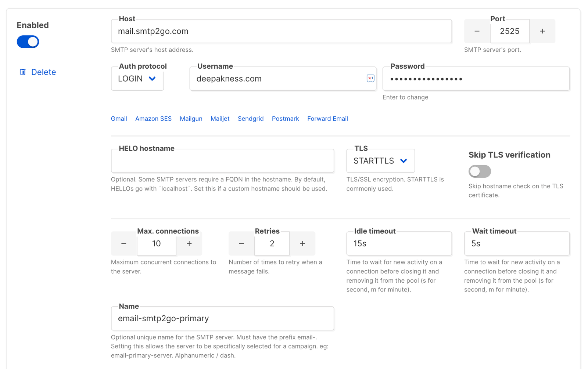The width and height of the screenshot is (588, 369).
Task: Select the Amazon SES preset
Action: point(153,118)
